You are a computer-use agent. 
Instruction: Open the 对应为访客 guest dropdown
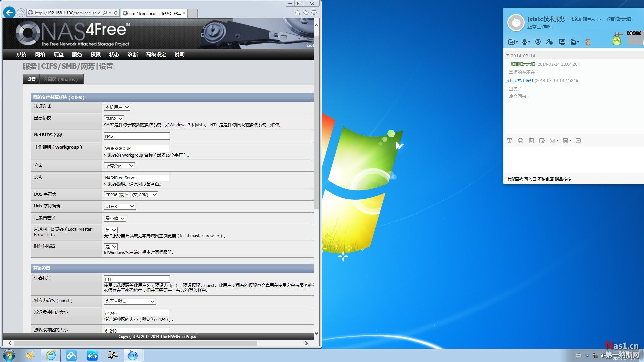pos(130,301)
